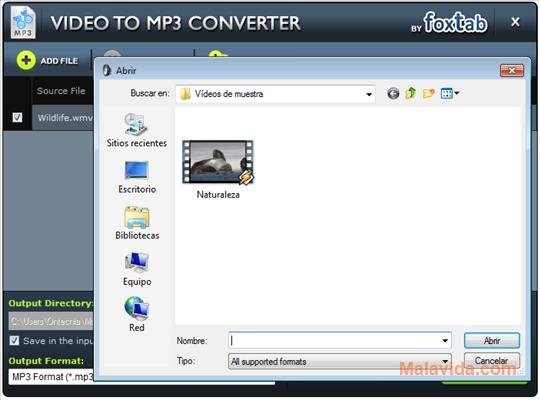Click the Cancelar button
This screenshot has height=400, width=540.
[492, 361]
